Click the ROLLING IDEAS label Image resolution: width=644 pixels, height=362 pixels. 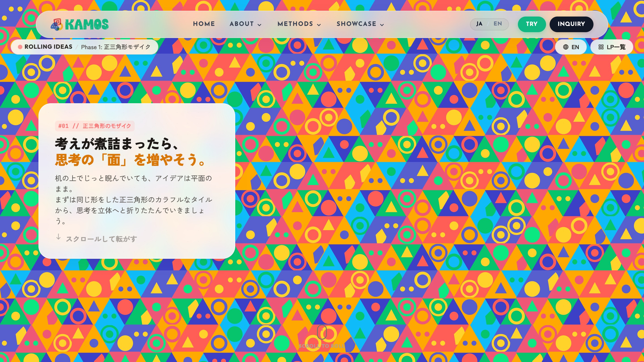pos(49,47)
